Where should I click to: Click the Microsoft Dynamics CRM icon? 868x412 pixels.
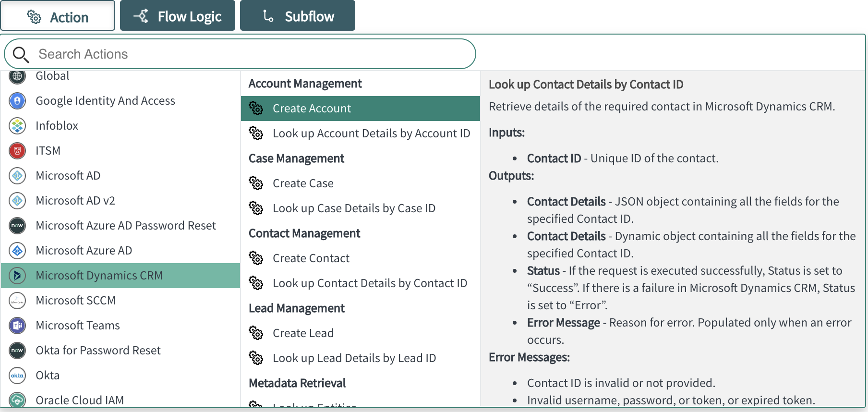click(x=17, y=276)
